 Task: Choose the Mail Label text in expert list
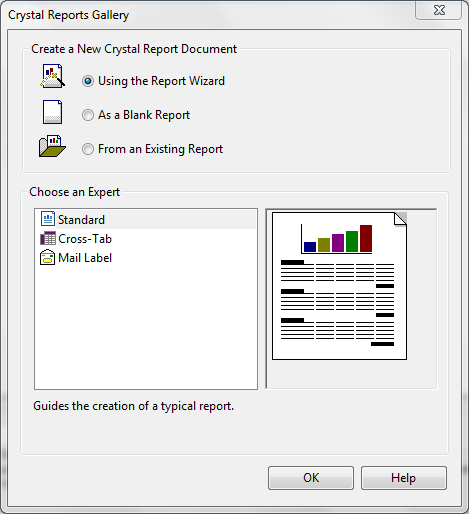point(85,258)
